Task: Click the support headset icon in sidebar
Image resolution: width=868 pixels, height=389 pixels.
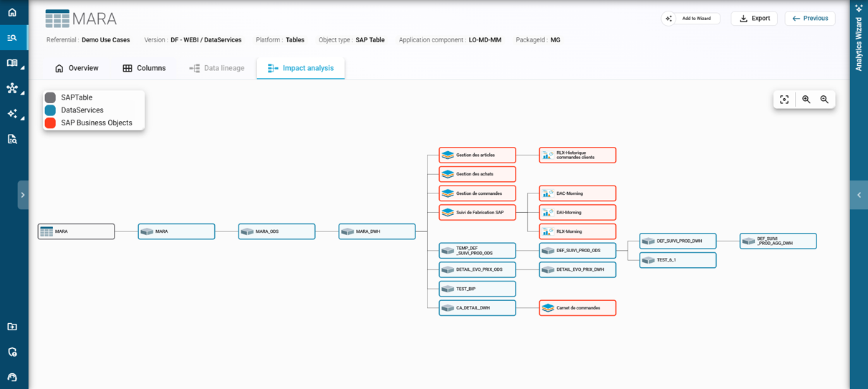Action: point(12,377)
